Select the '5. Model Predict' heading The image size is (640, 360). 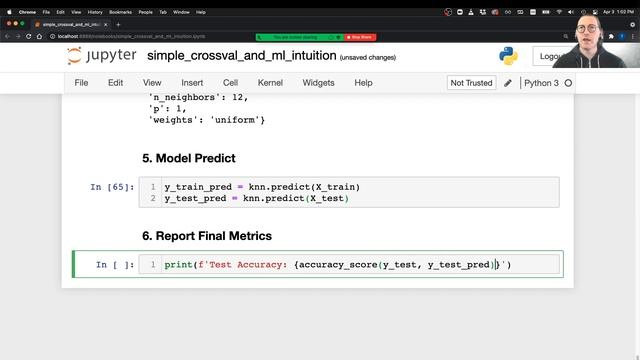click(x=189, y=158)
